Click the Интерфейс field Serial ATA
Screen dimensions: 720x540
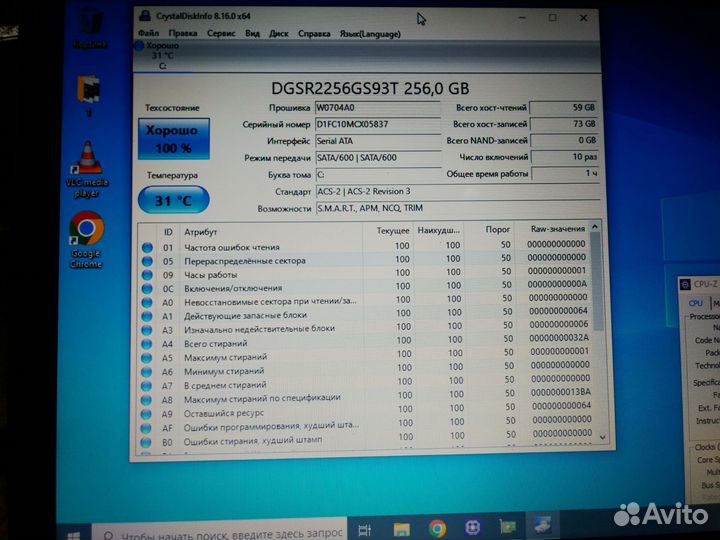[x=377, y=141]
